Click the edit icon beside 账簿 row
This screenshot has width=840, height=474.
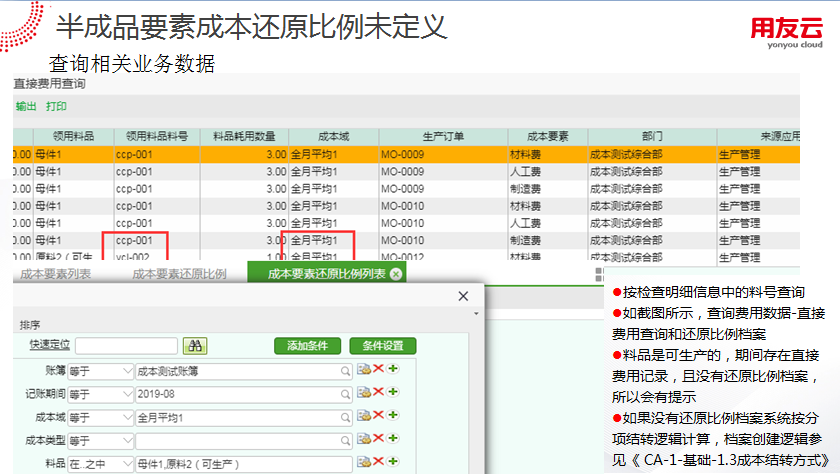[364, 370]
